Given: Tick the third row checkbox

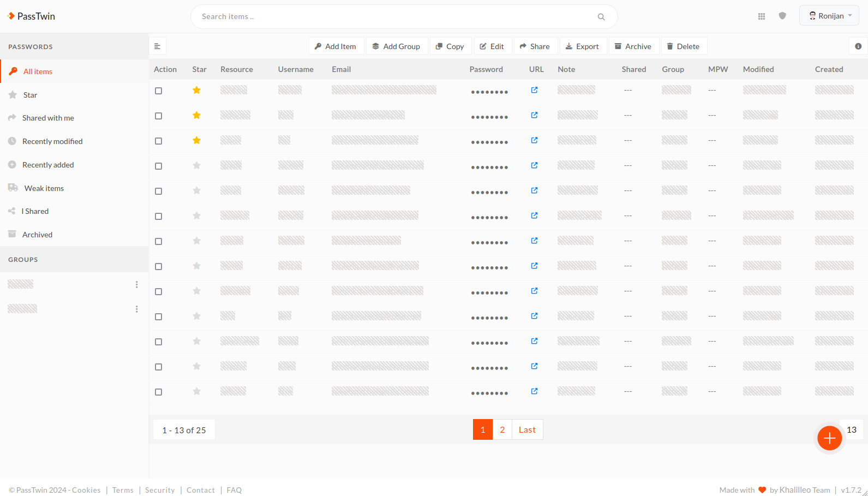Looking at the screenshot, I should click(158, 141).
